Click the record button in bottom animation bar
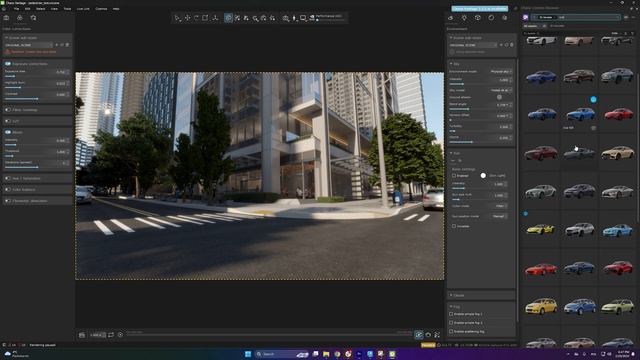640x360 pixels. (x=120, y=335)
